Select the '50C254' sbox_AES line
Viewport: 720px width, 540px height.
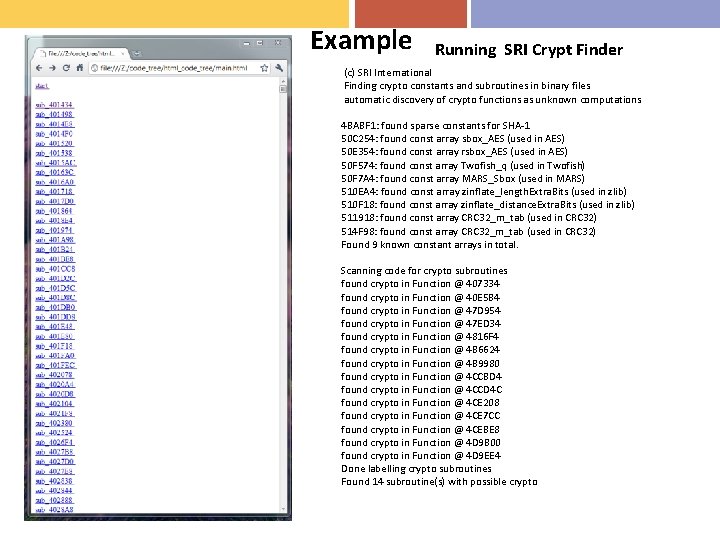453,139
